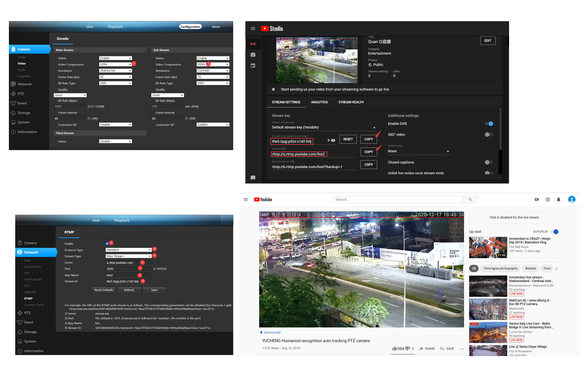This screenshot has width=588, height=367.
Task: Uncheck the RTMP Enable checkbox
Action: 107,243
